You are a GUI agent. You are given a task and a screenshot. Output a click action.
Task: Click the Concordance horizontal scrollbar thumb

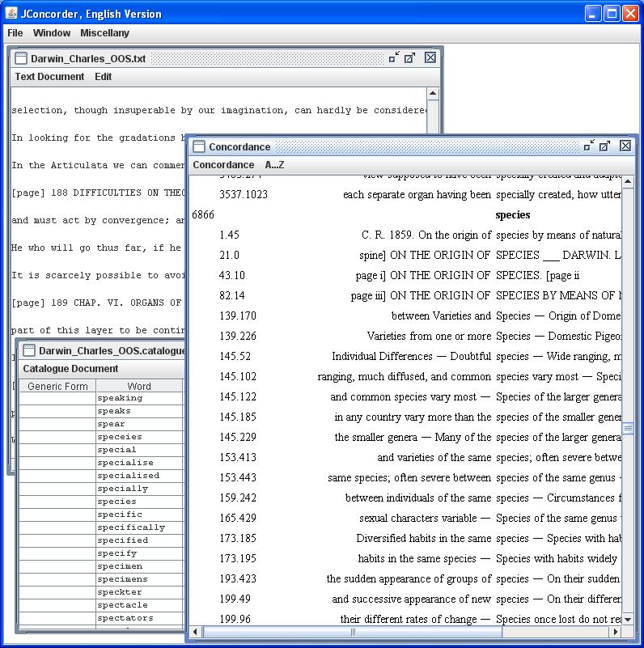(x=353, y=632)
